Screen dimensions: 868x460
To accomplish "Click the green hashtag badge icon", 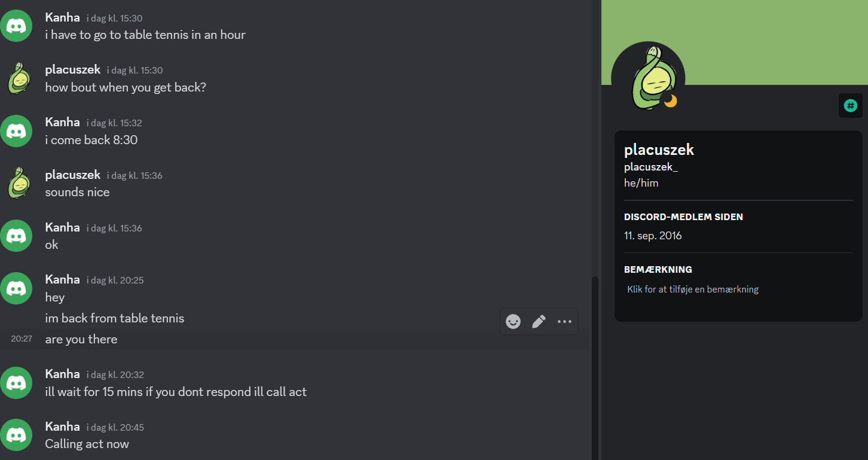I will pyautogui.click(x=850, y=106).
